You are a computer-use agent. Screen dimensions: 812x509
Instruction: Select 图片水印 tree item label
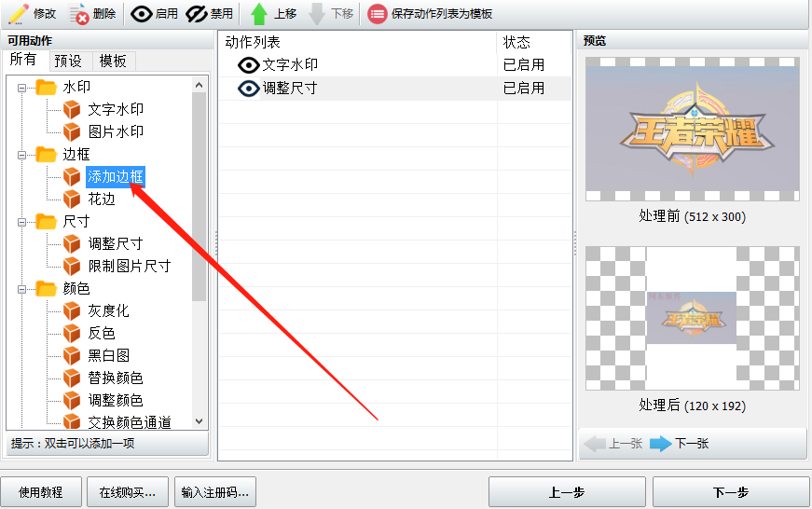[x=116, y=131]
